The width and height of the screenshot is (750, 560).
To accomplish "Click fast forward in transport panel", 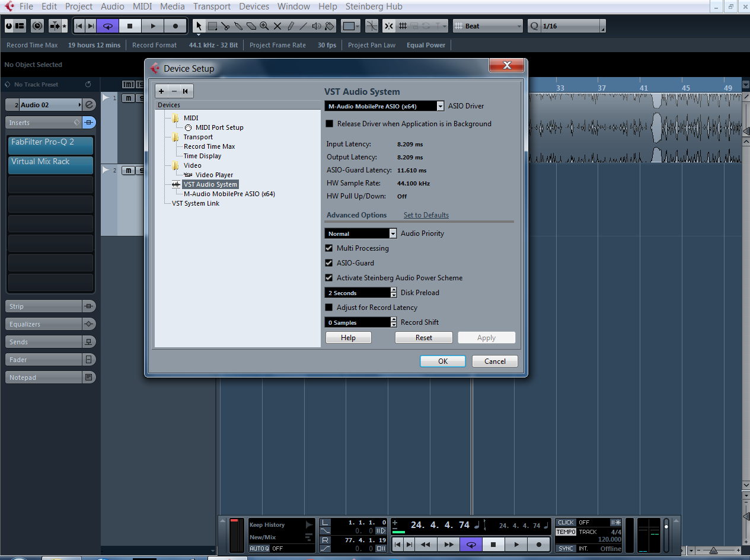I will 449,544.
